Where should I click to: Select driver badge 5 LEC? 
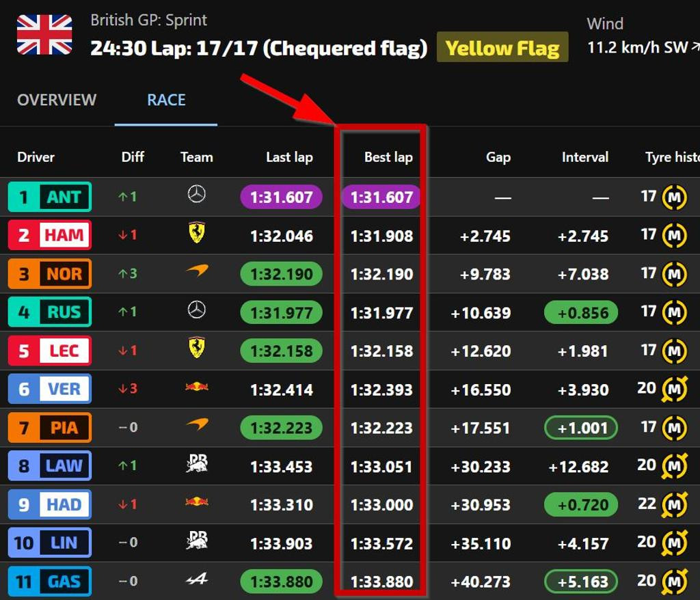[x=49, y=351]
